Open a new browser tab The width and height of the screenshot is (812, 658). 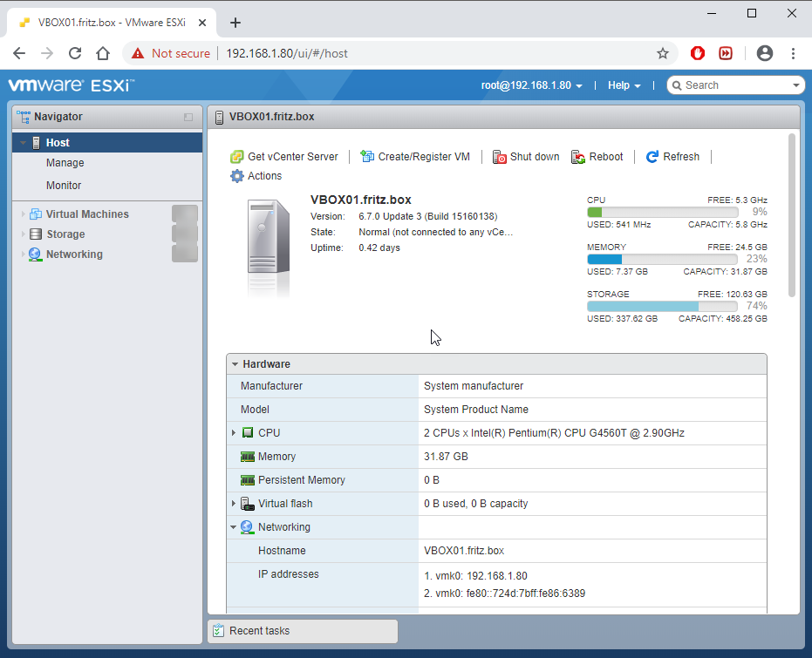point(235,23)
